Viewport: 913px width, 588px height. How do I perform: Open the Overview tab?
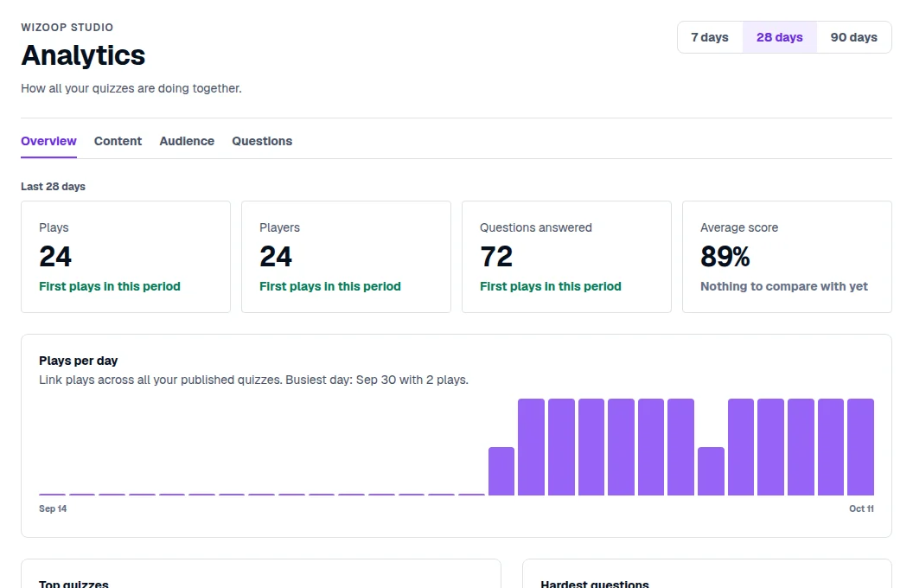coord(49,141)
